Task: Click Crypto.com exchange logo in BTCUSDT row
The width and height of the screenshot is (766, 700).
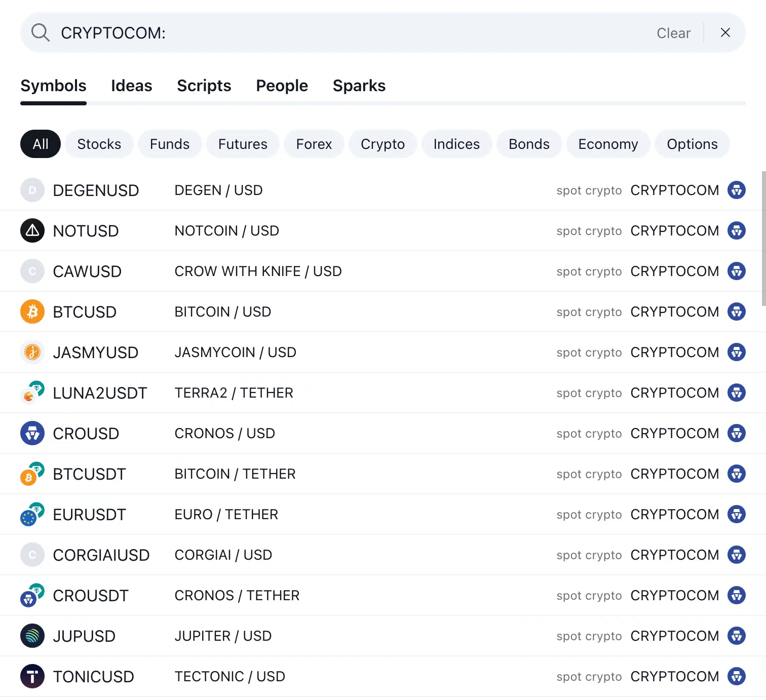Action: coord(736,474)
